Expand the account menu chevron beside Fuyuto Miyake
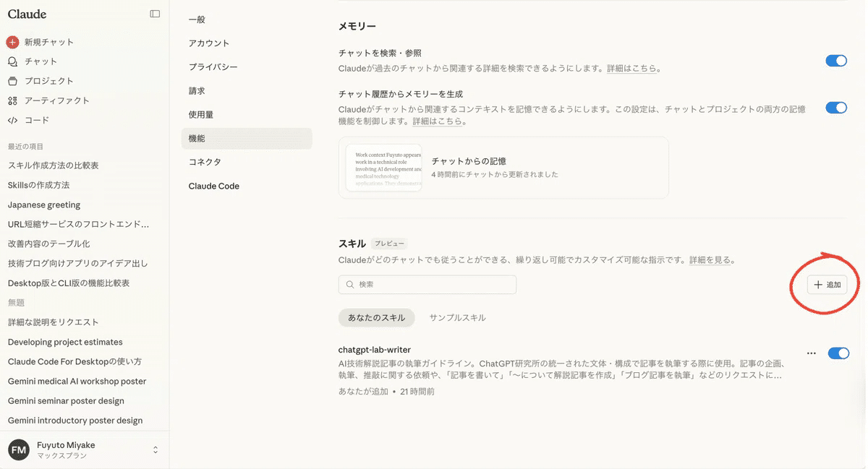 pyautogui.click(x=155, y=449)
